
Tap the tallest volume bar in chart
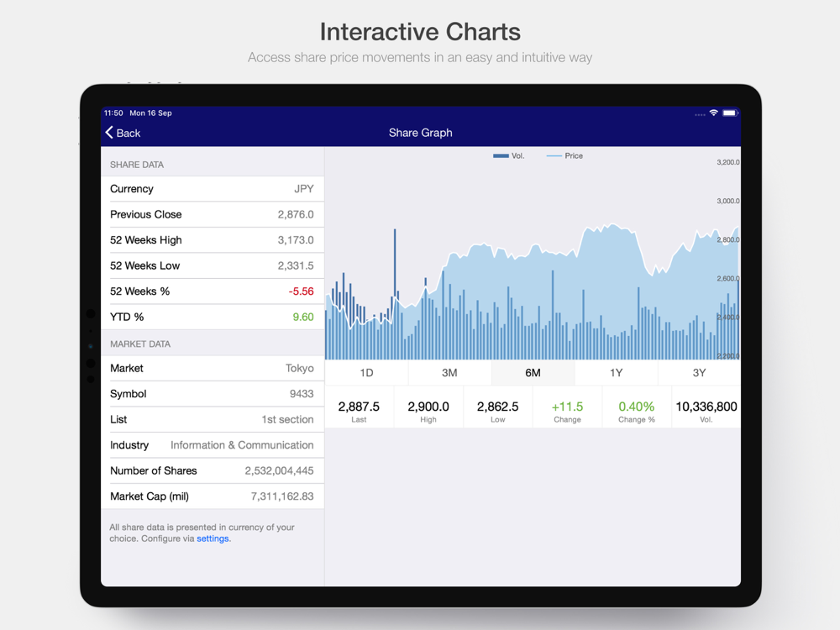tap(395, 294)
